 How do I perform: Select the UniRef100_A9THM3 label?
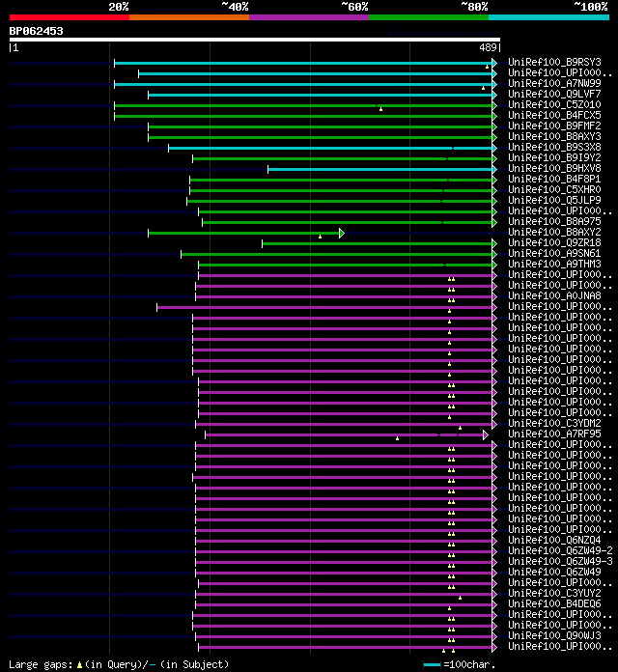(x=554, y=264)
